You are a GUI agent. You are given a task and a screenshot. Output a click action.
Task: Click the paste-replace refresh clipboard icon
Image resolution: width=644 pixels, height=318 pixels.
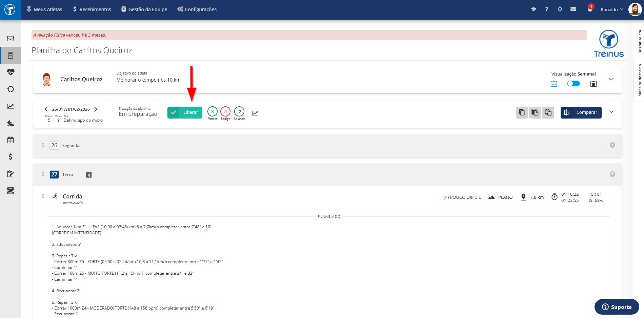click(548, 112)
